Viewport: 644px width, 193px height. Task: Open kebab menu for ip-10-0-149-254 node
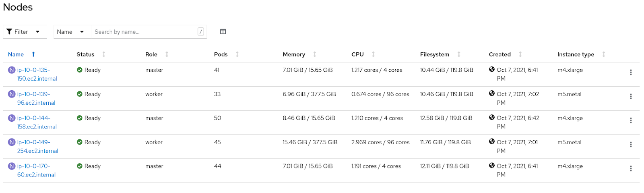tap(631, 145)
